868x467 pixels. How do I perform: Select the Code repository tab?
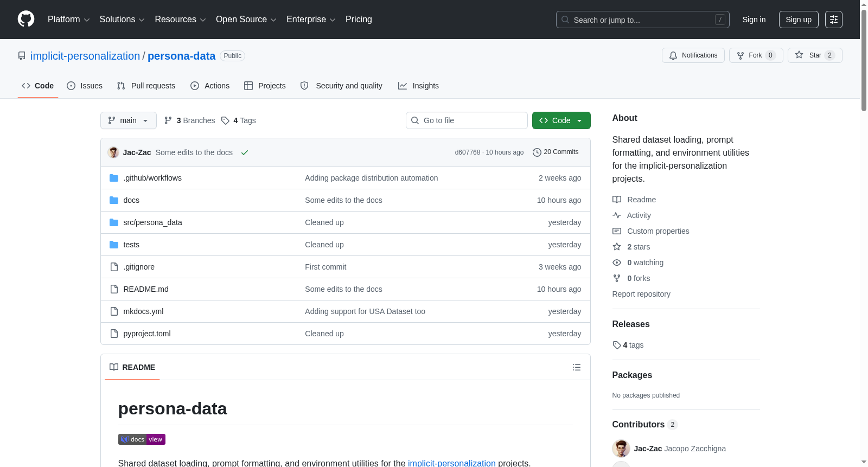click(x=38, y=86)
